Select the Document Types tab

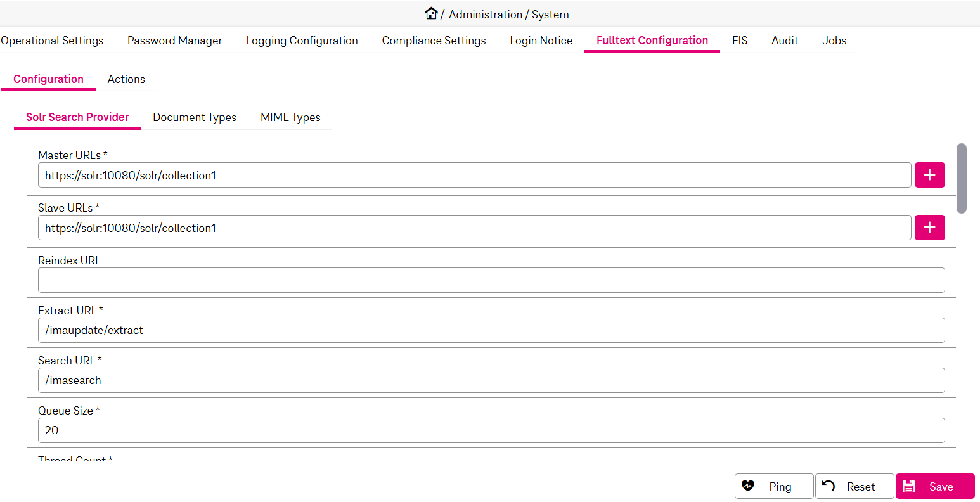click(x=195, y=117)
